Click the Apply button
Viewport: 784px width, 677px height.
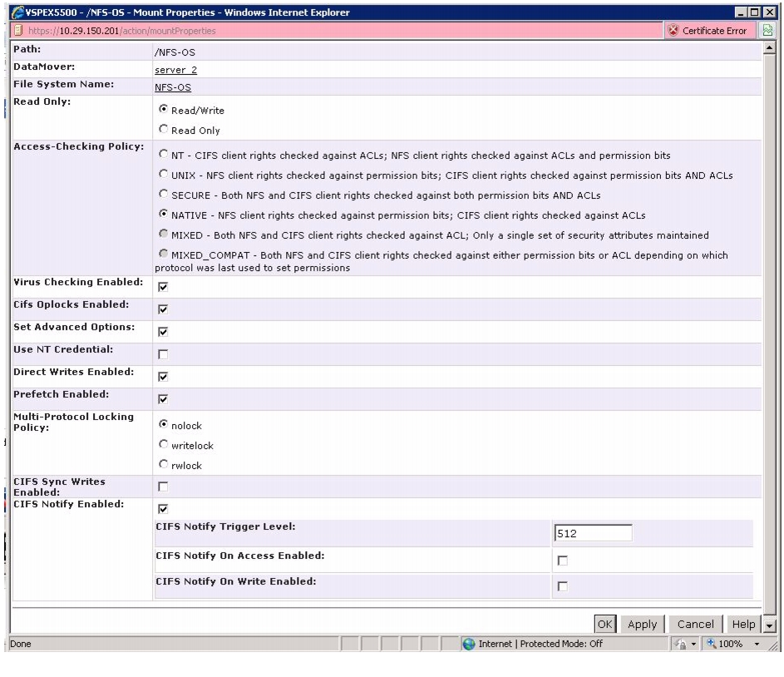642,624
